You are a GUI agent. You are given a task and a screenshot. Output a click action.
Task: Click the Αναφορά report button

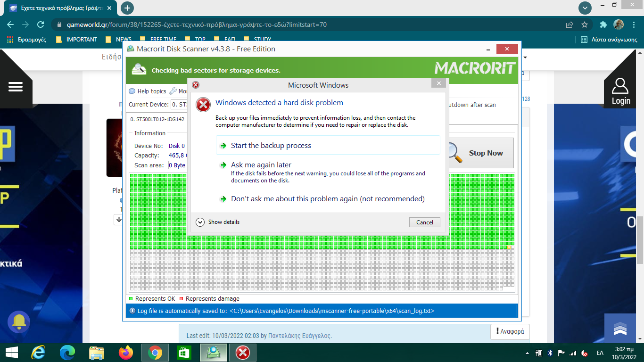coord(510,331)
